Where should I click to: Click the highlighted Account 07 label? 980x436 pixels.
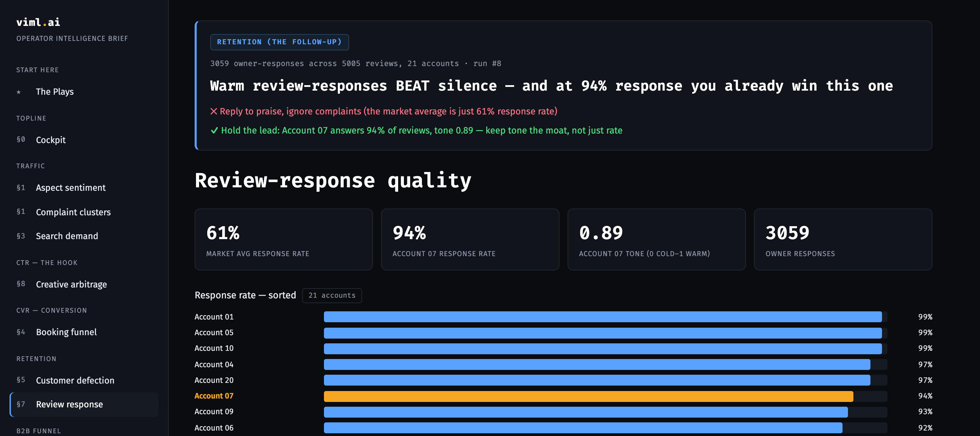pyautogui.click(x=214, y=396)
